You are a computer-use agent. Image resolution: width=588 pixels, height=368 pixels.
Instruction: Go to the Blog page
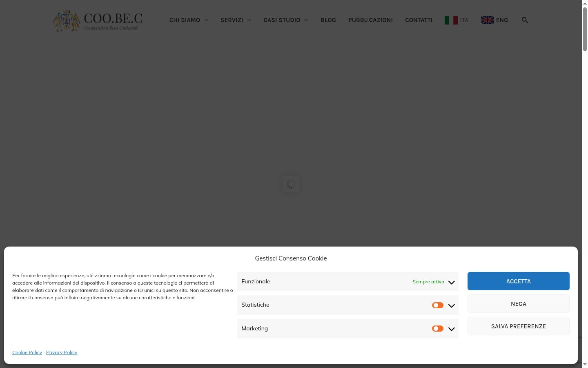tap(328, 20)
